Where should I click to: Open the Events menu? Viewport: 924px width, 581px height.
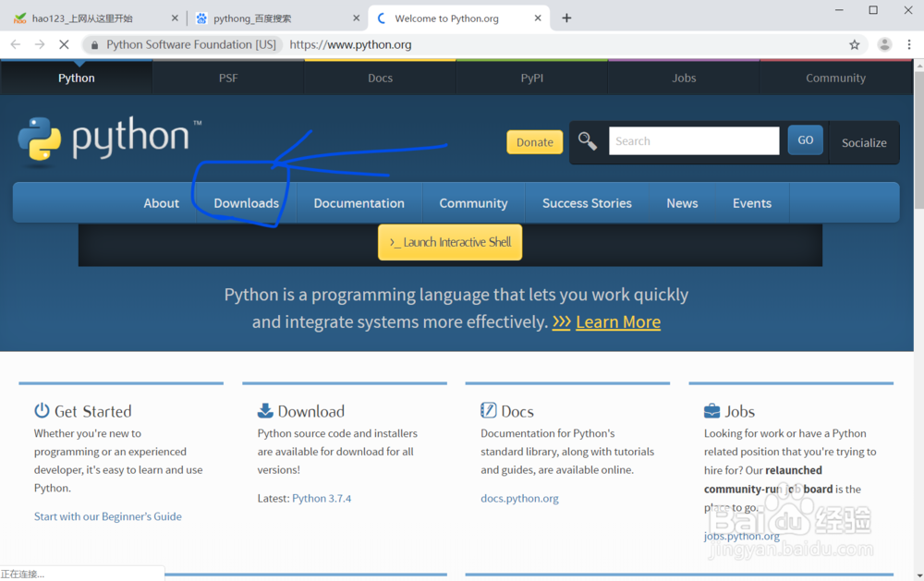[x=752, y=203]
